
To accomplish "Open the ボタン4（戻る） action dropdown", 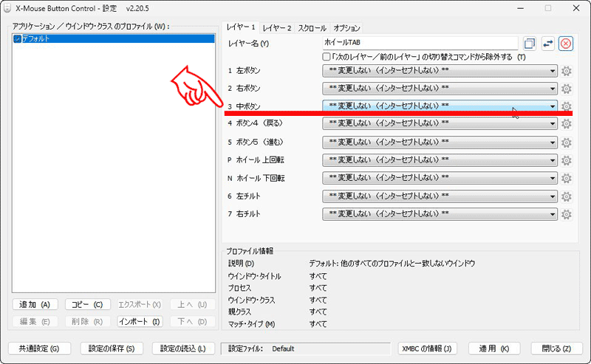I will coord(440,123).
